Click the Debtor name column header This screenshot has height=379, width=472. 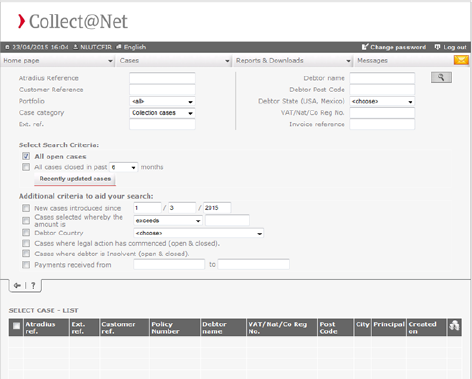tap(223, 327)
